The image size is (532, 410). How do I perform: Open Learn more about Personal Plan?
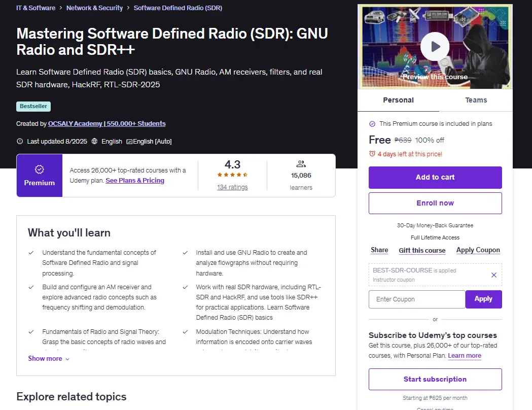[465, 356]
